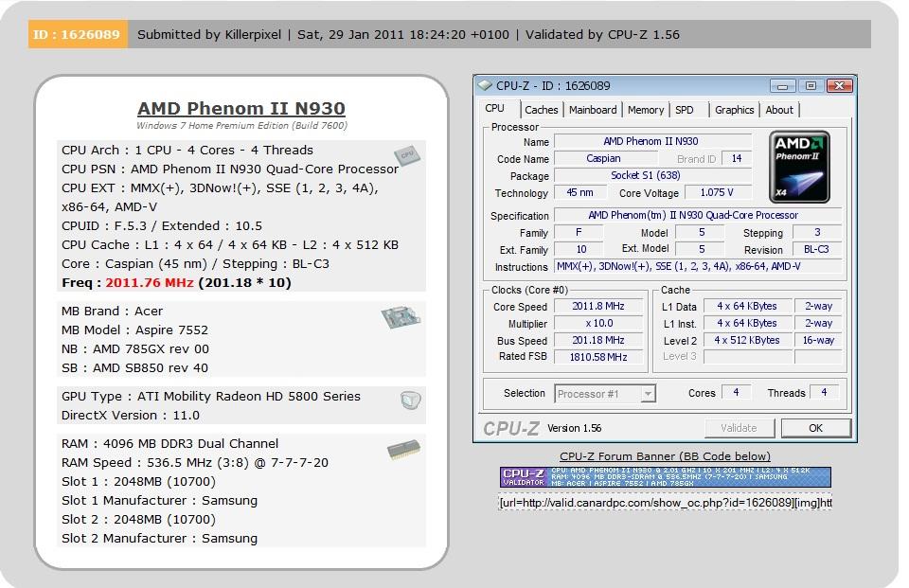Open the About tab
The height and width of the screenshot is (588, 909).
point(779,110)
